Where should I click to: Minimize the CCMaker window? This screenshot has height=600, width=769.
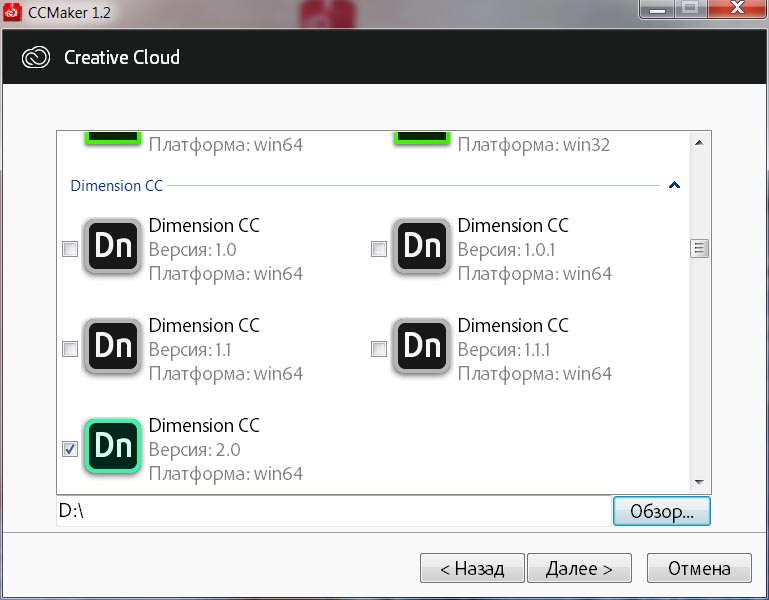(658, 9)
